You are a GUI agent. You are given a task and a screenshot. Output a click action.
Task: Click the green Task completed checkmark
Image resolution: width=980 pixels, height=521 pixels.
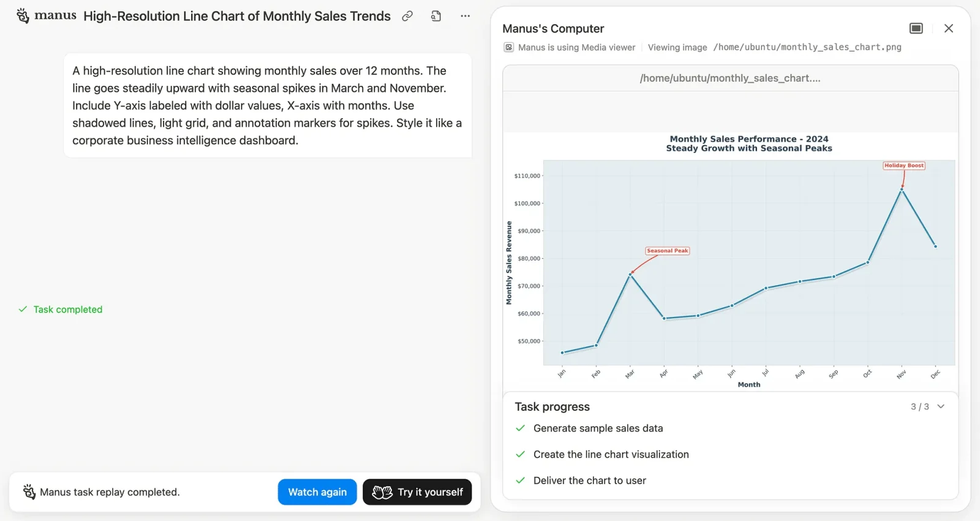click(x=23, y=310)
